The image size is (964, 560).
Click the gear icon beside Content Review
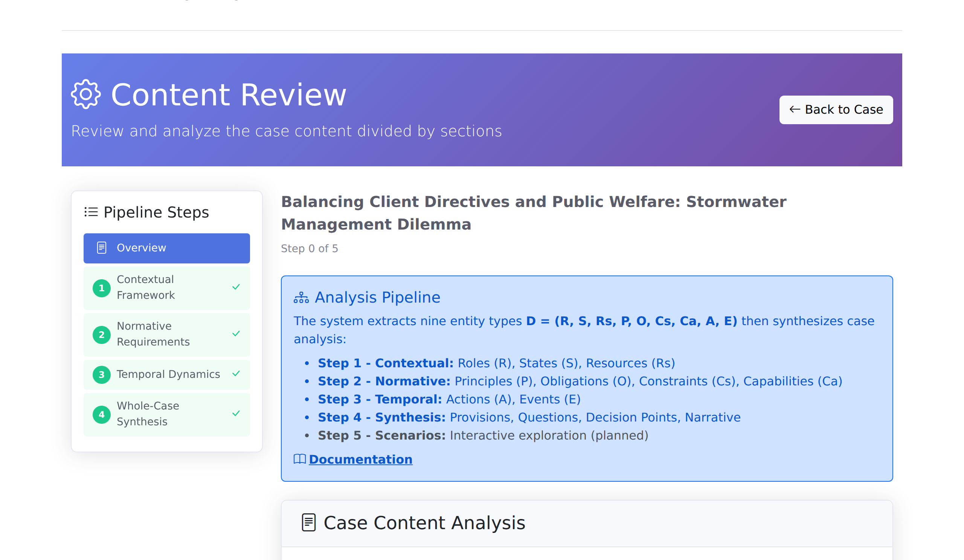87,94
